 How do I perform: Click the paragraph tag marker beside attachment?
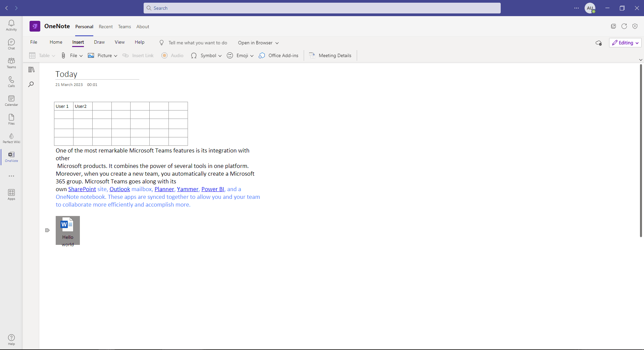47,230
